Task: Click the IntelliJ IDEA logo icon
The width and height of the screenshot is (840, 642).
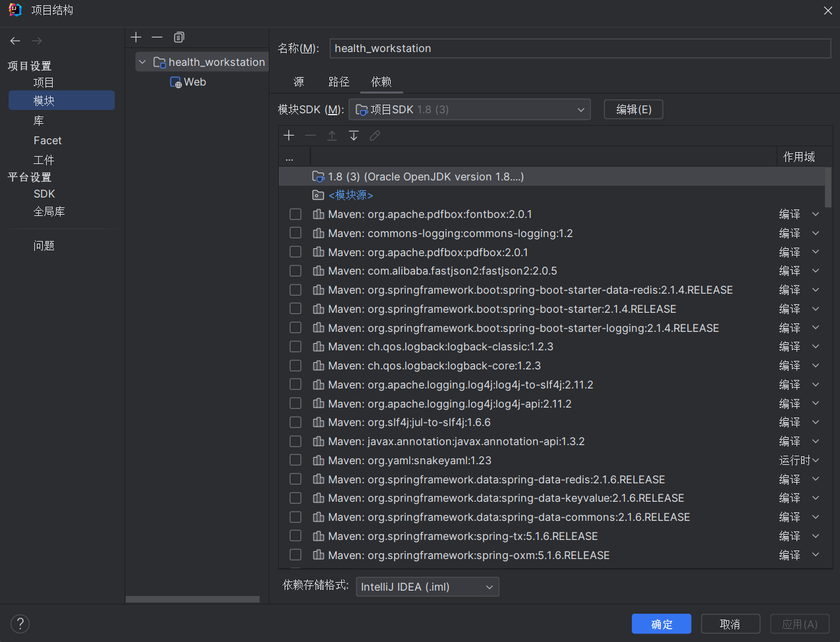Action: (x=15, y=10)
